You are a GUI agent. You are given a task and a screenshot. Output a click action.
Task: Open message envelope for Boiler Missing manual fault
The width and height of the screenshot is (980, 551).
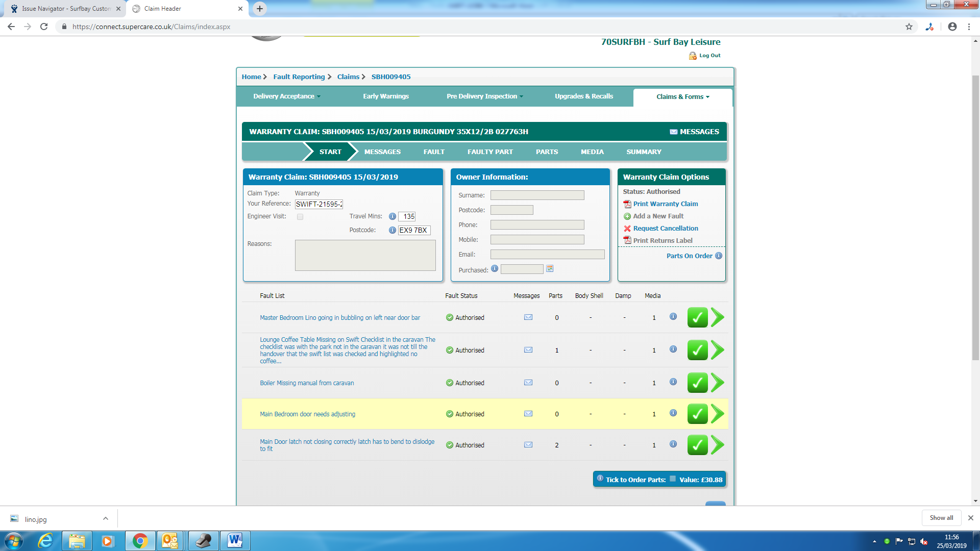click(528, 383)
